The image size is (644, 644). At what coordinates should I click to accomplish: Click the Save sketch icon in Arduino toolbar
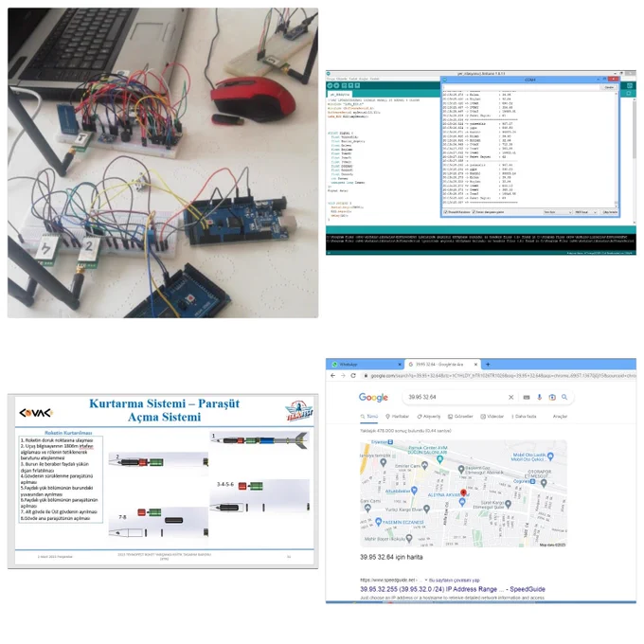point(357,85)
